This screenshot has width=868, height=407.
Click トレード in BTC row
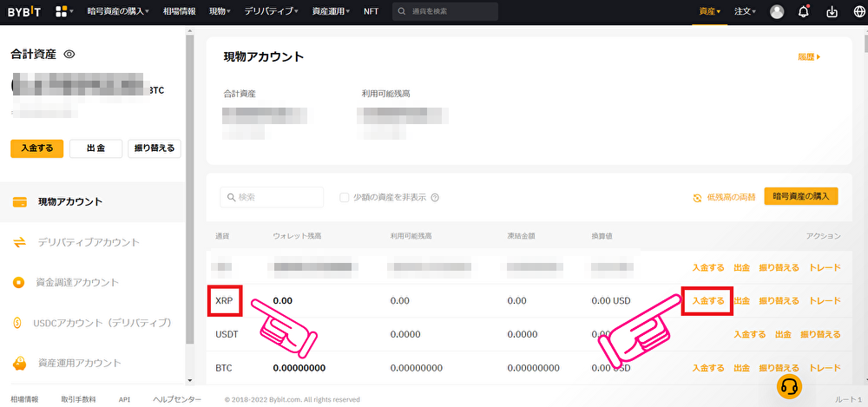(x=825, y=368)
